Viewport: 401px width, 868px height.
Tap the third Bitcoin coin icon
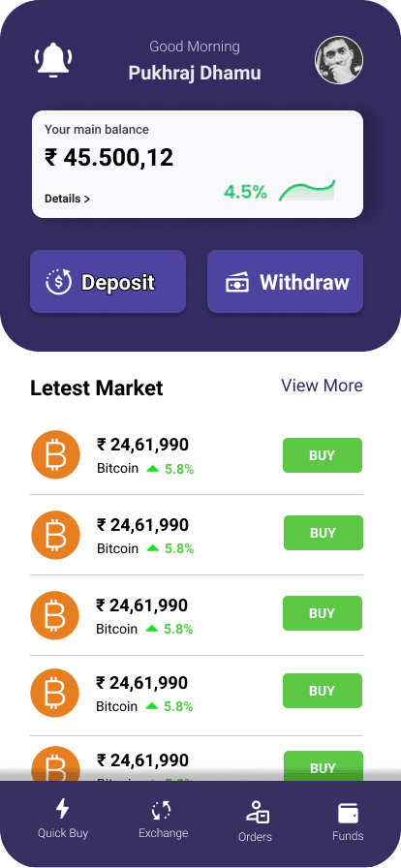click(x=55, y=615)
